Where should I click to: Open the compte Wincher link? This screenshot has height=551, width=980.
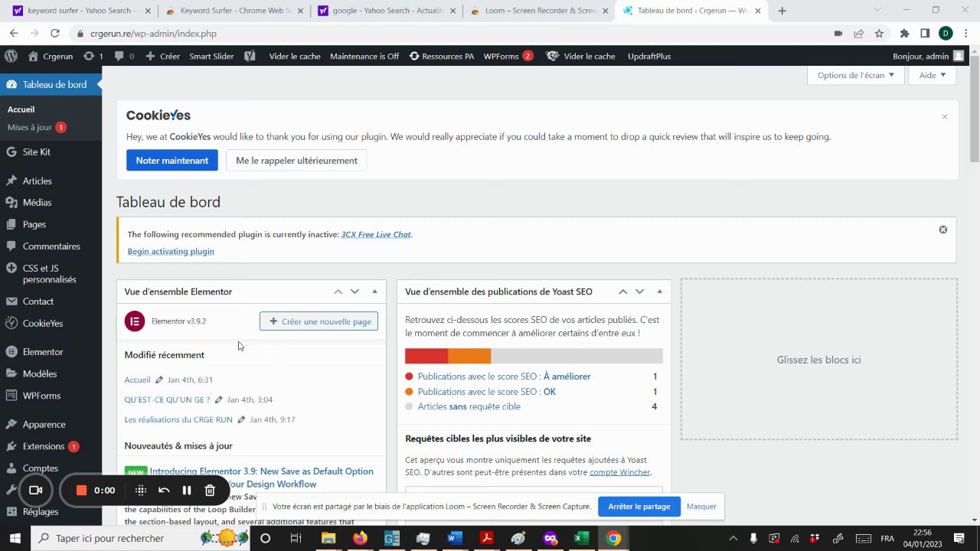click(619, 472)
